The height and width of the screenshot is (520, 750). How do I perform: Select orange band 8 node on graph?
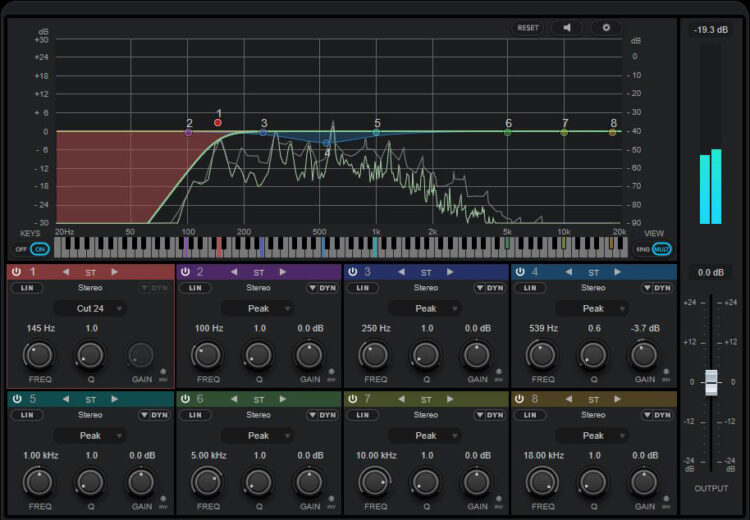coord(612,133)
